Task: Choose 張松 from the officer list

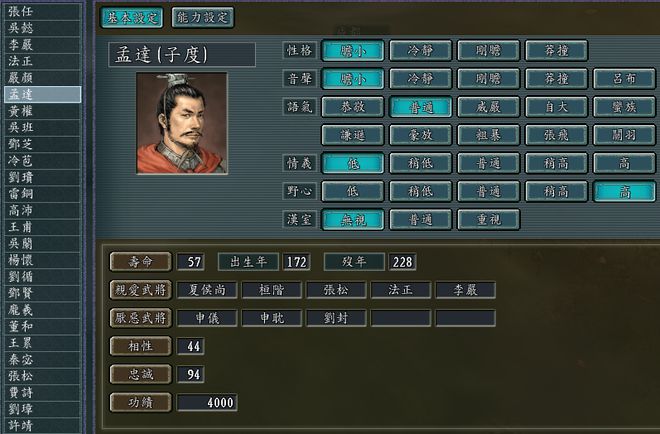Action: pos(43,376)
